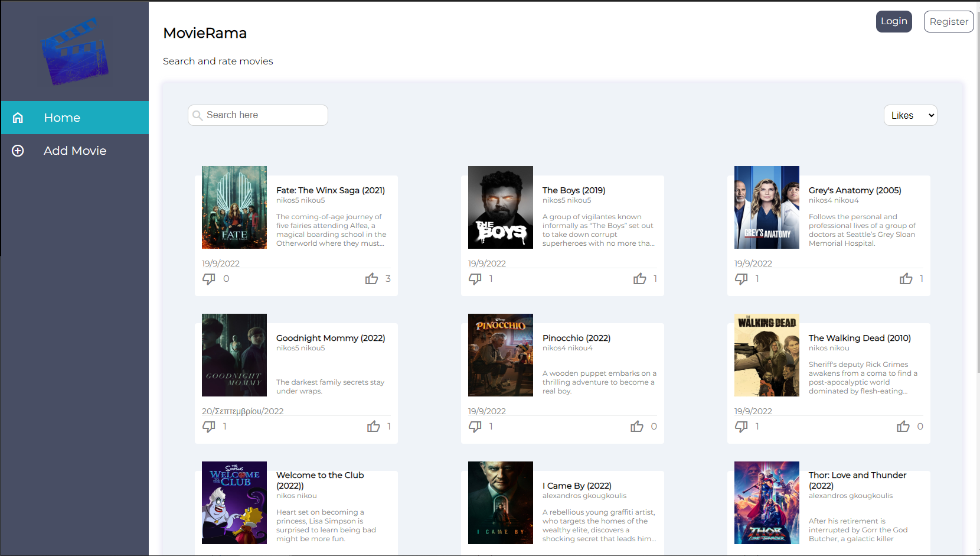Open the Likes sort dropdown
Screen dimensions: 980x556
coord(910,115)
